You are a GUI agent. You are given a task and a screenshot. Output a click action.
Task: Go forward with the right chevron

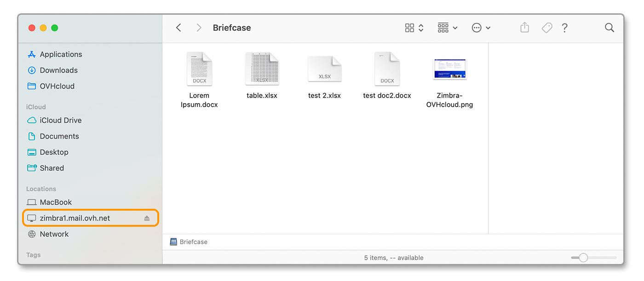pos(199,28)
